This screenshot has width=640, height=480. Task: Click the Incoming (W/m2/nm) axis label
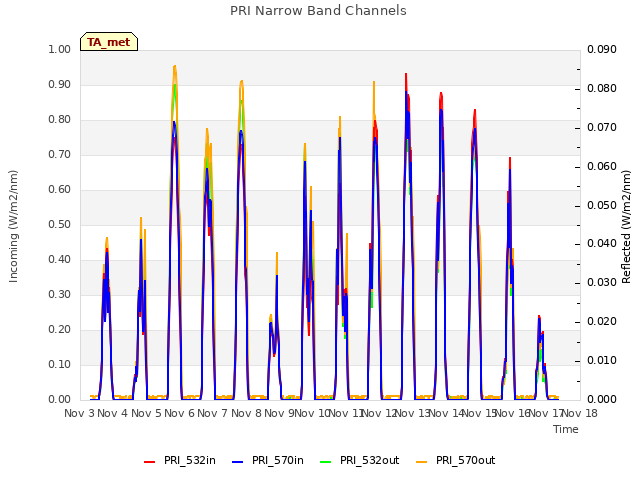[x=13, y=226]
